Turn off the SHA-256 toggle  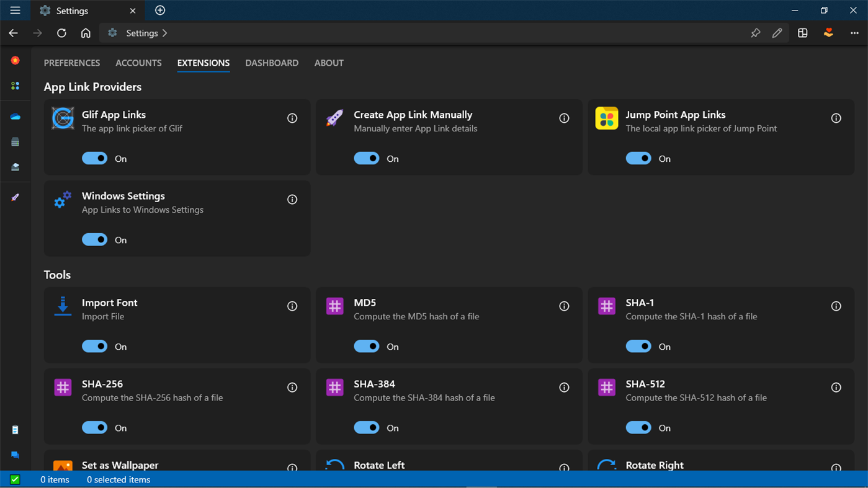coord(95,428)
